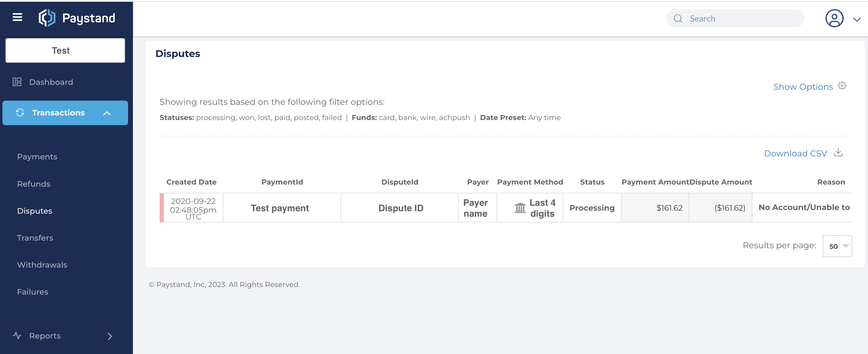Click the Payer column header
This screenshot has height=354, width=868.
click(478, 182)
